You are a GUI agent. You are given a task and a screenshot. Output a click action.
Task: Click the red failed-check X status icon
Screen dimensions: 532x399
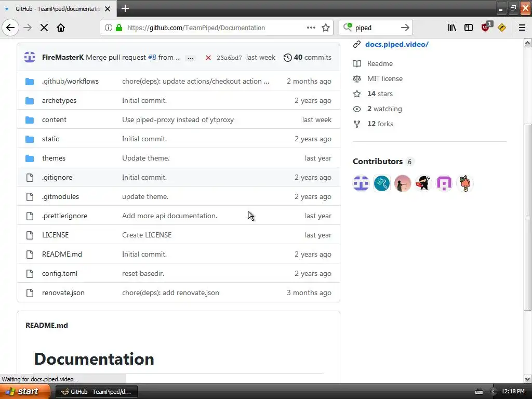pos(208,58)
